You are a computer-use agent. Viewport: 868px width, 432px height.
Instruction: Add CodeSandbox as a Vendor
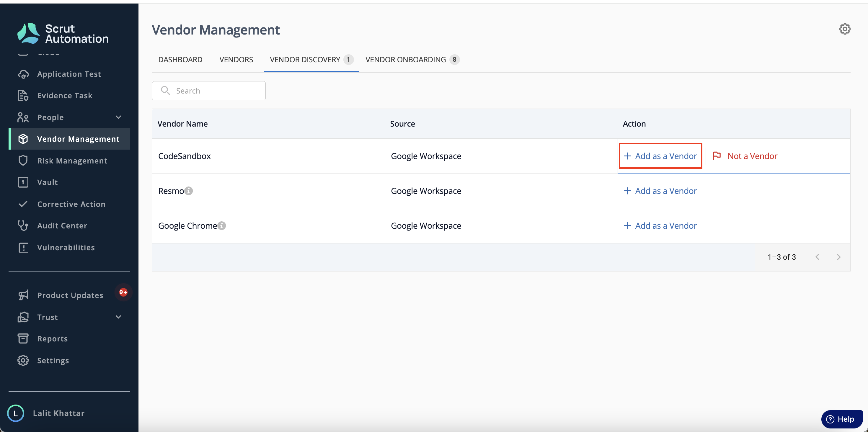point(660,156)
